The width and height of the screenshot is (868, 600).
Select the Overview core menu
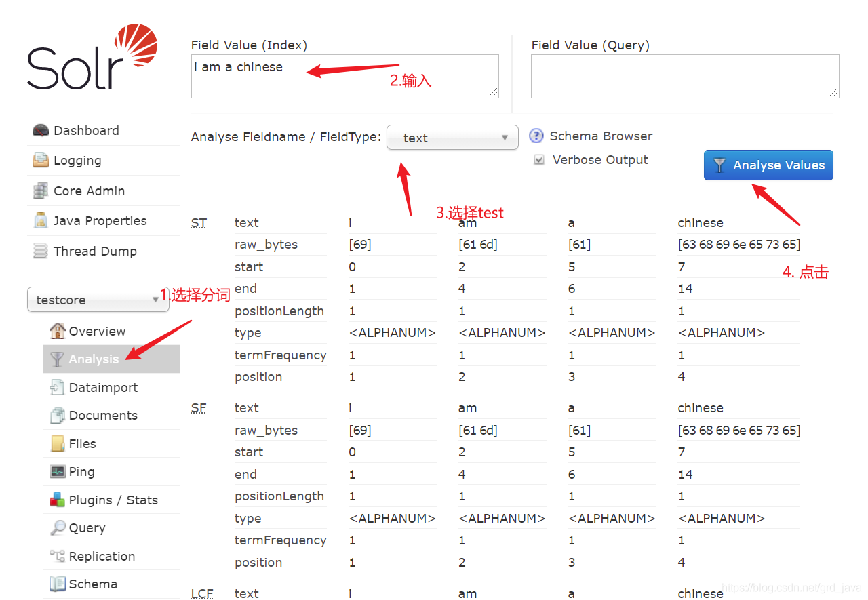111,331
